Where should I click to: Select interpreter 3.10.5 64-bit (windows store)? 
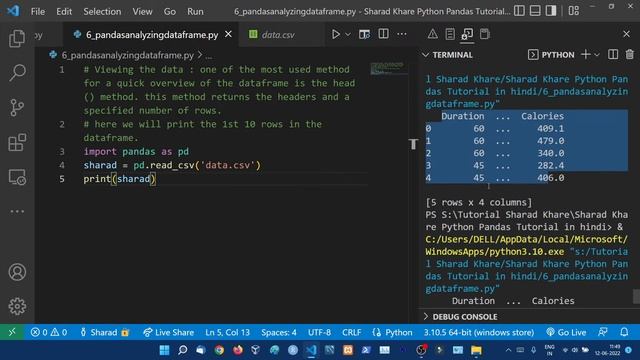coord(479,332)
